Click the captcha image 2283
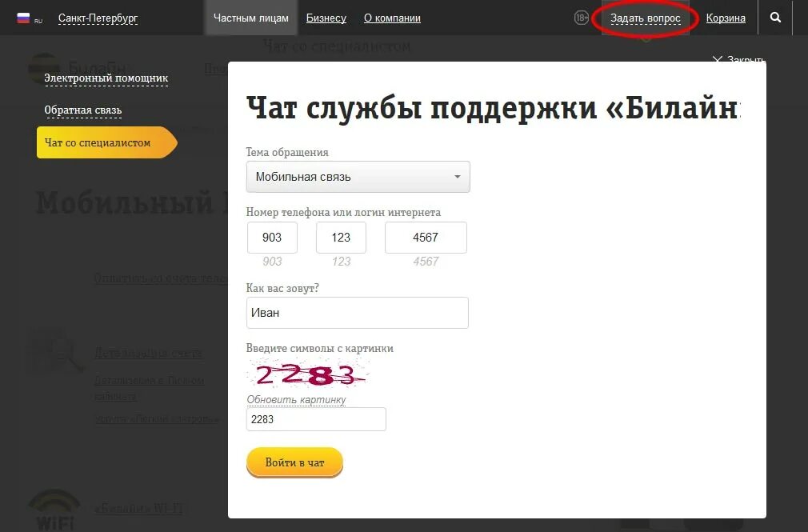 pos(308,374)
